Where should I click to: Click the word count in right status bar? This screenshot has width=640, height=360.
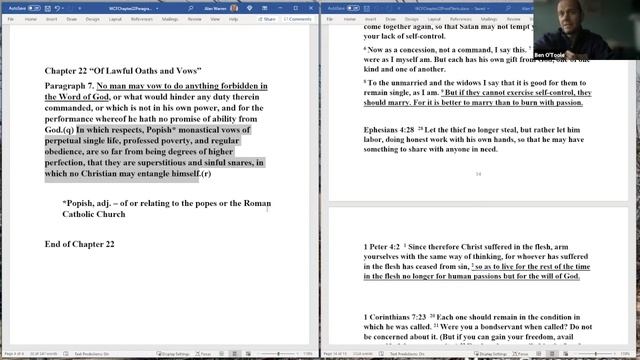coord(362,354)
